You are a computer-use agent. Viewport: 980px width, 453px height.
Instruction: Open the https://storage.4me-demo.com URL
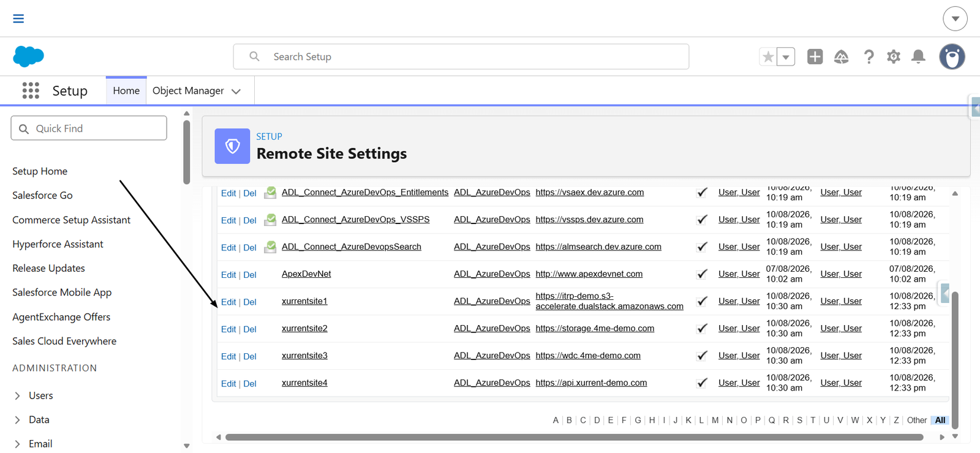[x=595, y=328]
